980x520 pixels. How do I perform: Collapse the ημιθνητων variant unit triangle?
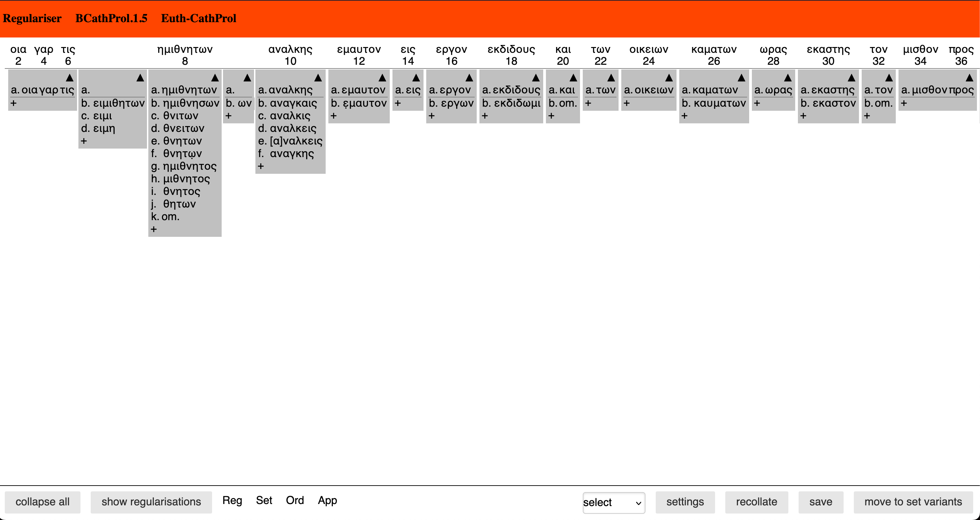click(x=215, y=78)
